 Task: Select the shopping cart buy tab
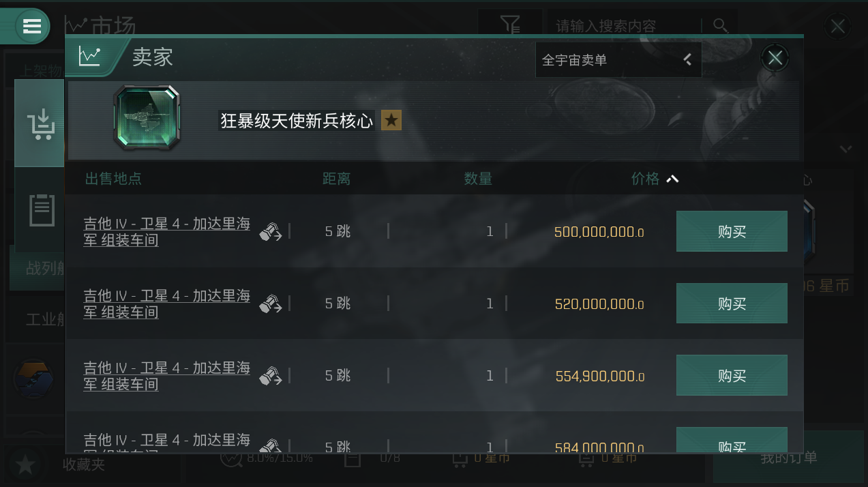40,123
